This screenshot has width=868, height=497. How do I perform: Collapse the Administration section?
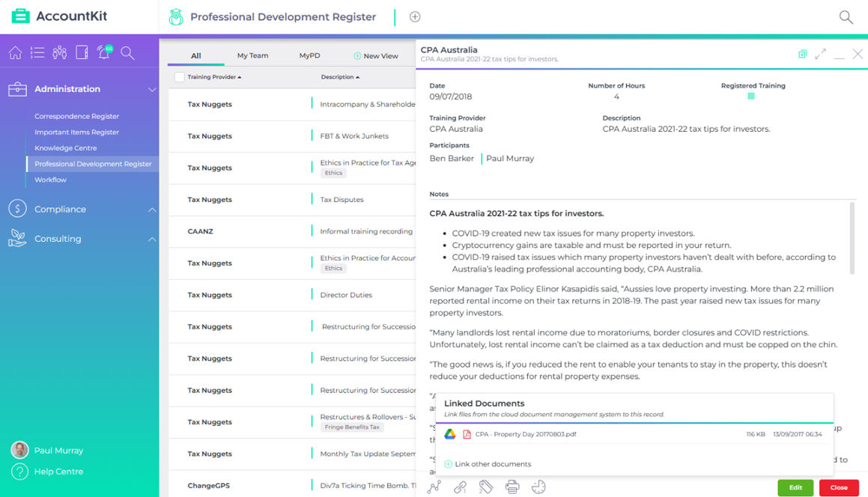pyautogui.click(x=152, y=89)
